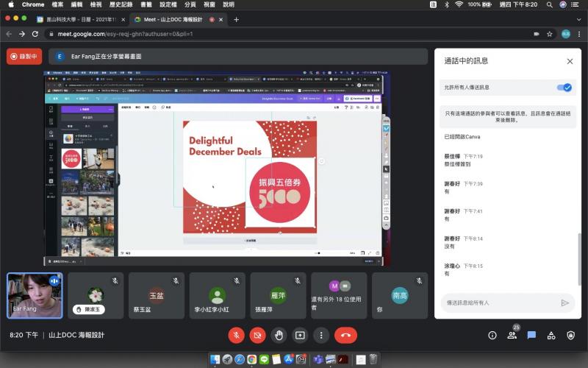Click the tab search chevron in Chrome
This screenshot has width=588, height=368.
pos(578,20)
